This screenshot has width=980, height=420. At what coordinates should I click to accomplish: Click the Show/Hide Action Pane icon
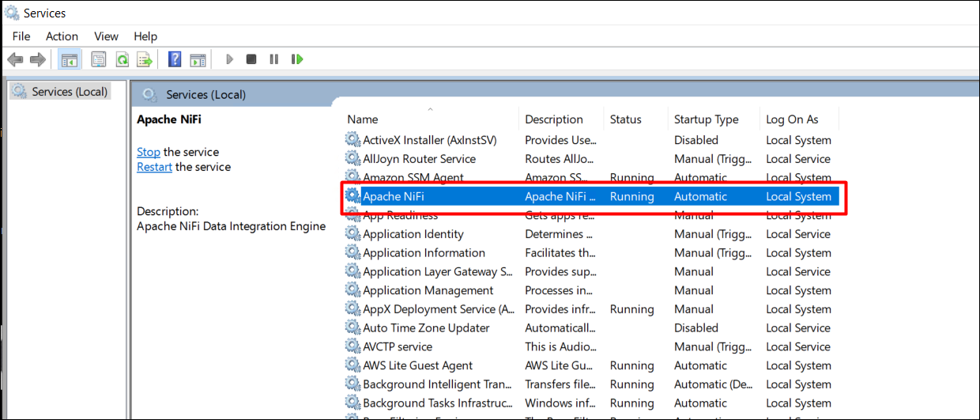click(198, 59)
